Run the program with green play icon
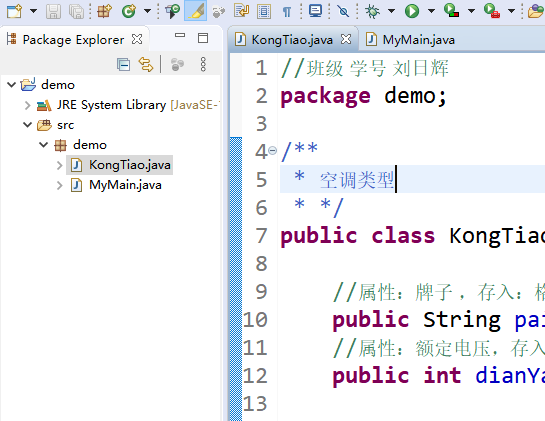 tap(412, 11)
